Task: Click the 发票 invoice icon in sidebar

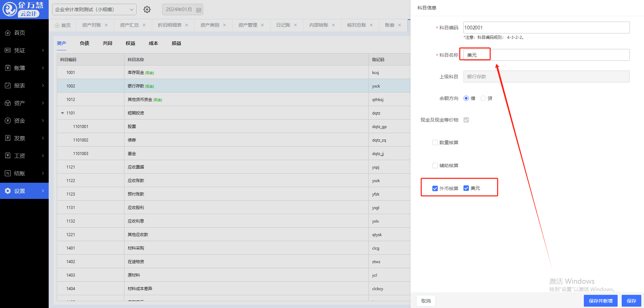Action: [x=8, y=138]
